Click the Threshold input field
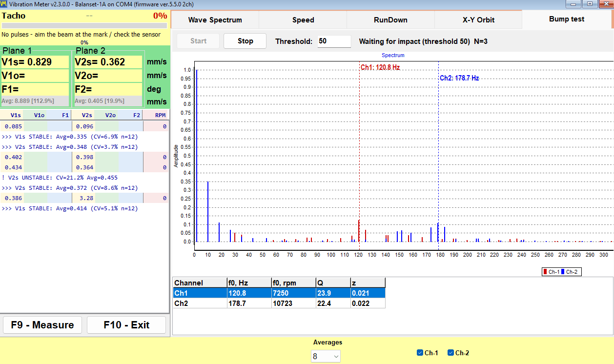Screen dimensions: 614x364 (334, 41)
